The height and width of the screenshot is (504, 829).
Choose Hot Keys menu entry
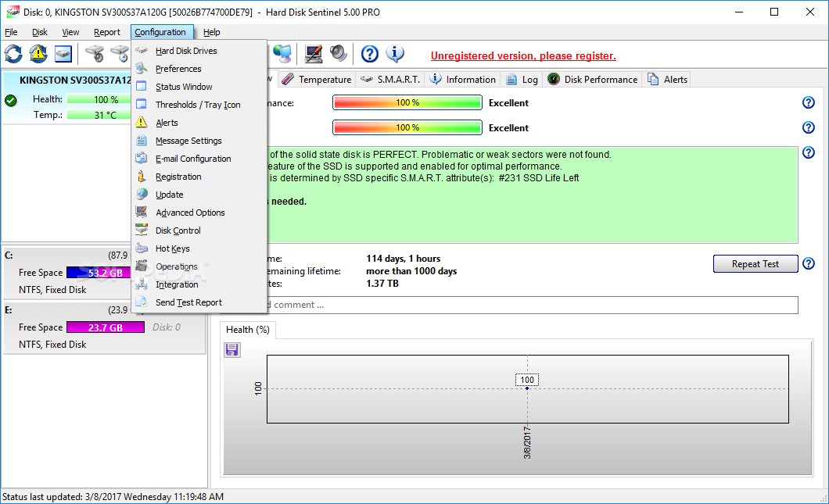click(x=199, y=248)
